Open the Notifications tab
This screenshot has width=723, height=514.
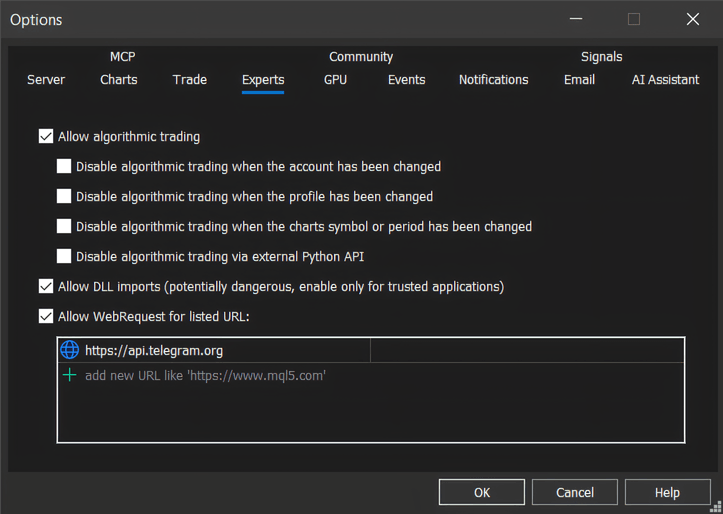(493, 80)
